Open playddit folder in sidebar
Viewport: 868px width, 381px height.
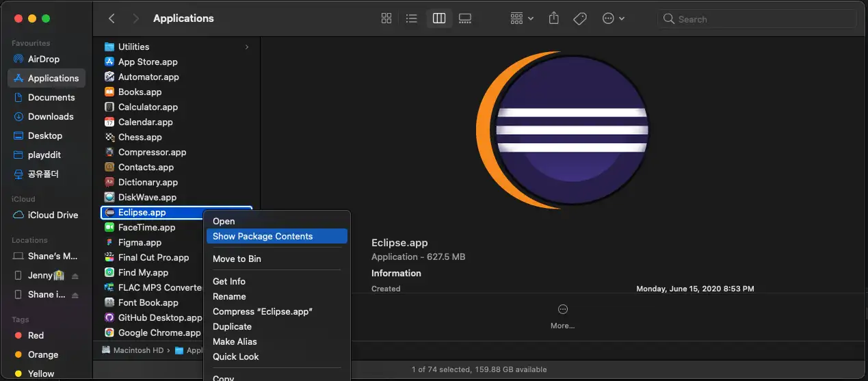pos(47,155)
